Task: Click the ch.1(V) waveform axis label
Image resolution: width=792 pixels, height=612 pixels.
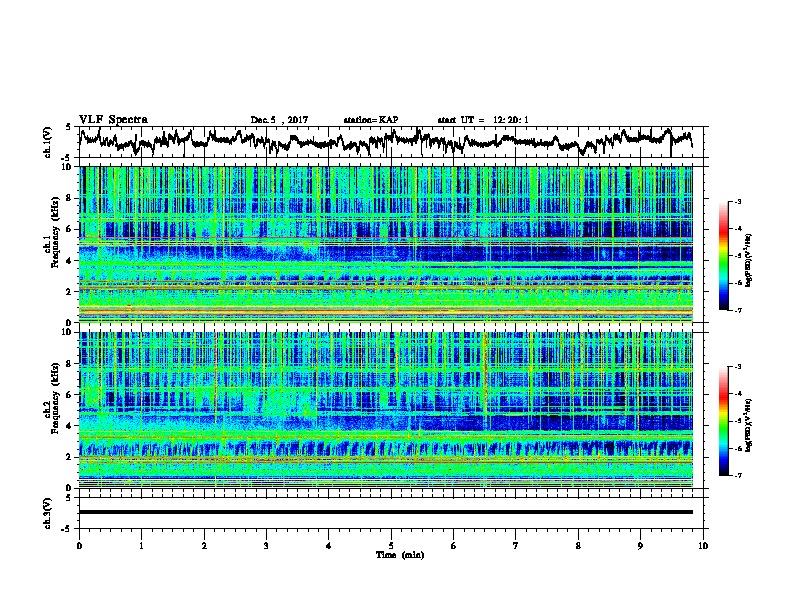Action: click(x=48, y=142)
